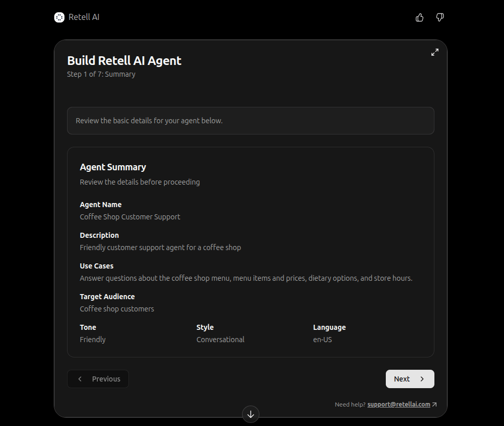The height and width of the screenshot is (426, 504).
Task: Click the Tone label
Action: point(88,327)
